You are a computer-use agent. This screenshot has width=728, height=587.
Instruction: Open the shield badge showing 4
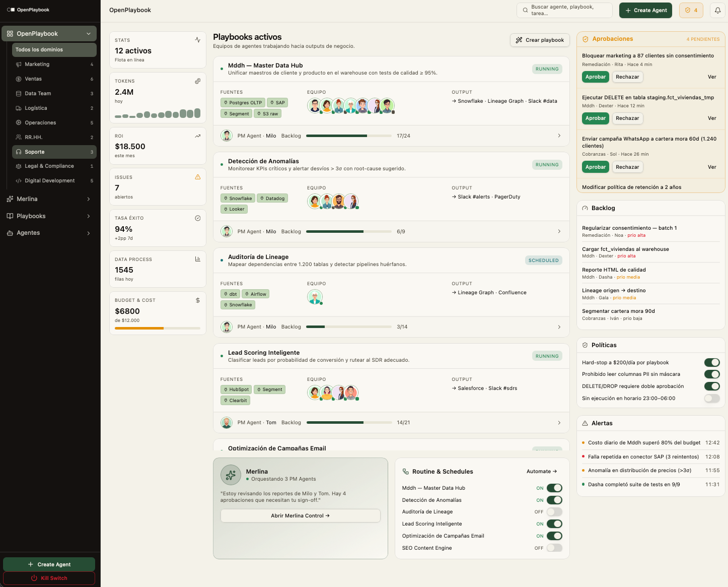691,10
